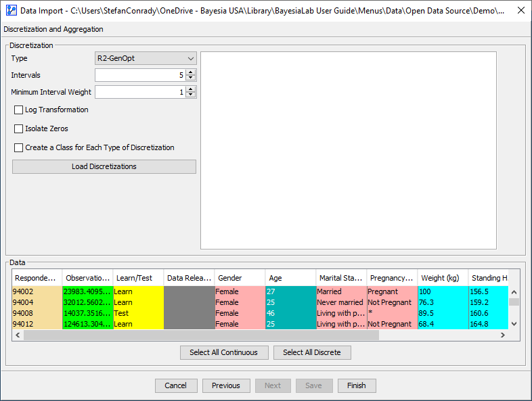Click the Minimum Interval Weight field
This screenshot has width=532, height=401.
(x=140, y=92)
